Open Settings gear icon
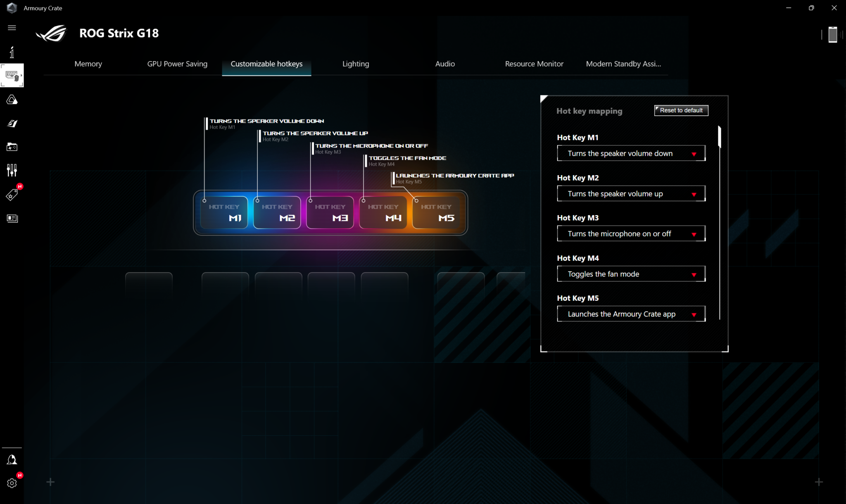This screenshot has height=504, width=846. [12, 483]
